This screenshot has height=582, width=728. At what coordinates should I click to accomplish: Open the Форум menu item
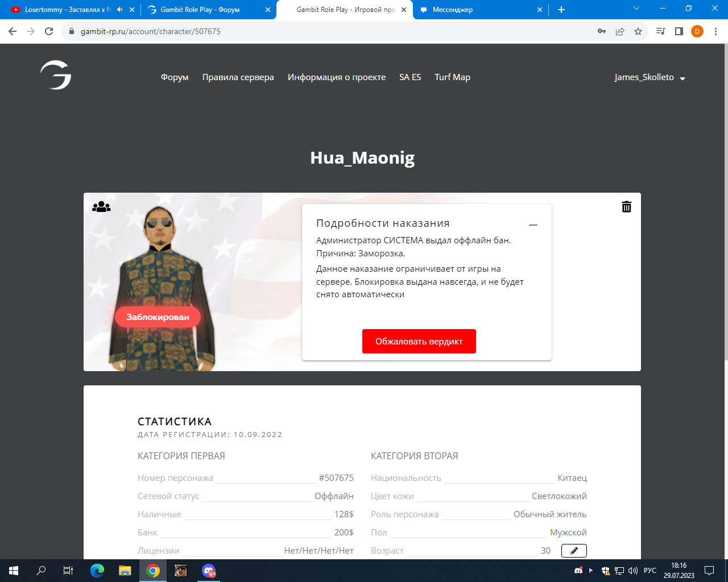[x=175, y=77]
